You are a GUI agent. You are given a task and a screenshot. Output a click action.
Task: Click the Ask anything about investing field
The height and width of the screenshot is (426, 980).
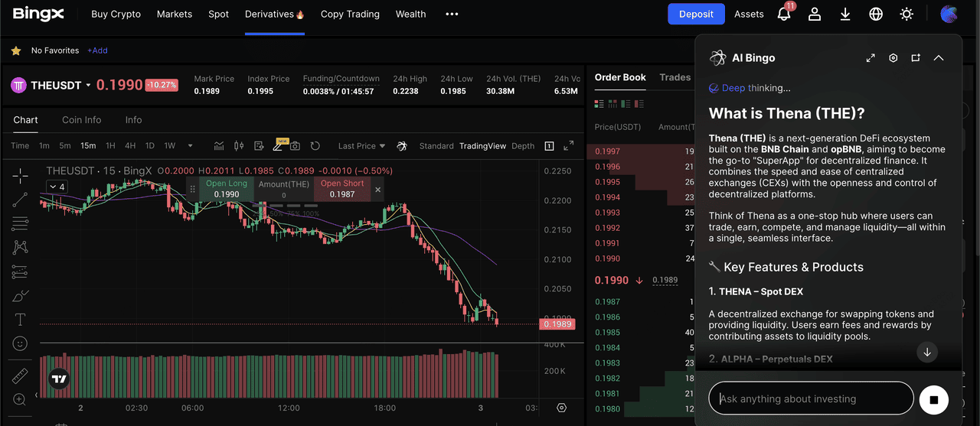(812, 398)
